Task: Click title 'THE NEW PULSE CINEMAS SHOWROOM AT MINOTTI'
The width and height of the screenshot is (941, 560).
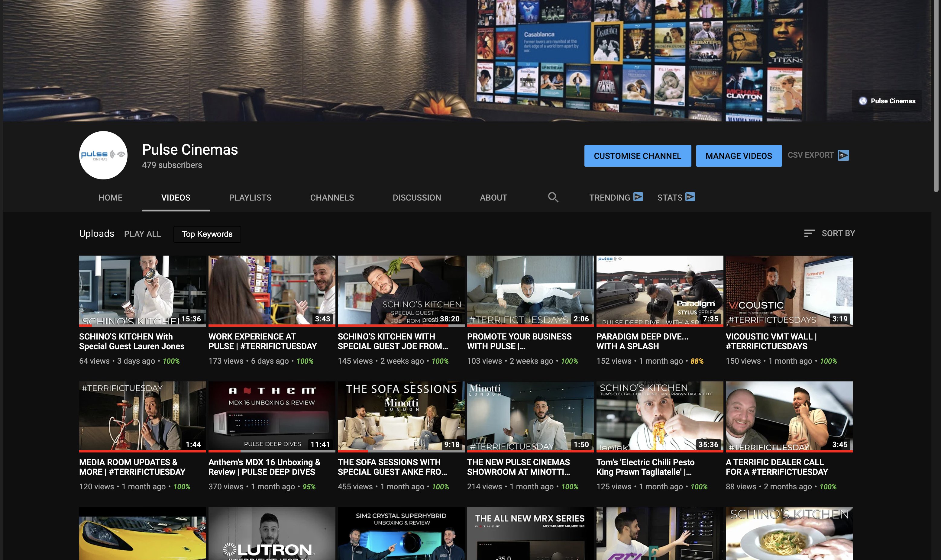Action: tap(519, 467)
